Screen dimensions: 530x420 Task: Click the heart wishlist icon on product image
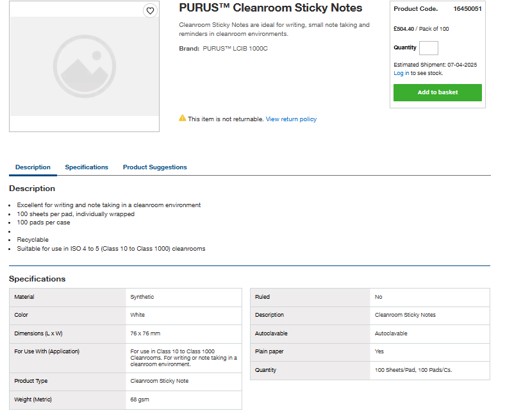tap(150, 11)
